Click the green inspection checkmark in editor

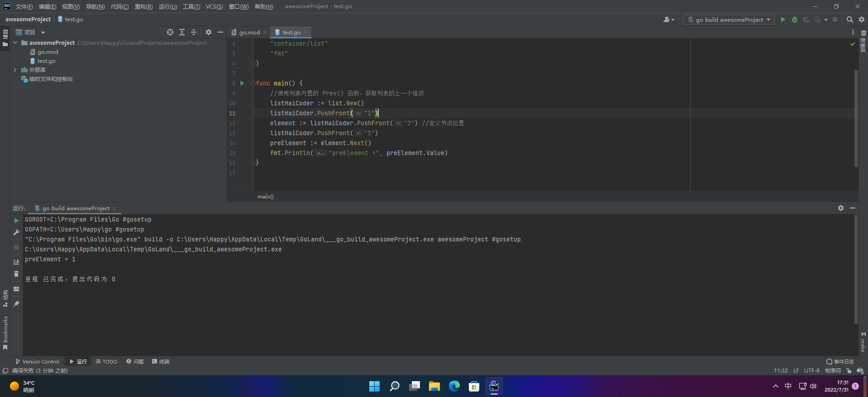pyautogui.click(x=852, y=44)
